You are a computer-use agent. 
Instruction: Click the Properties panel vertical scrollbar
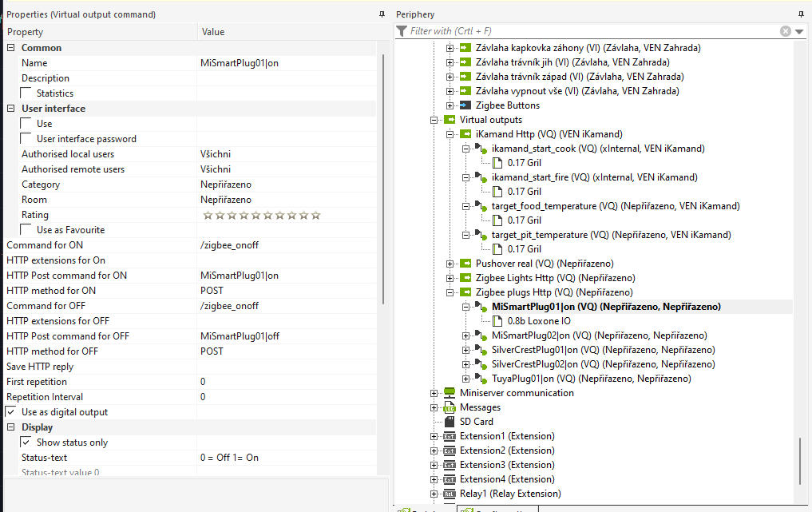(x=383, y=179)
